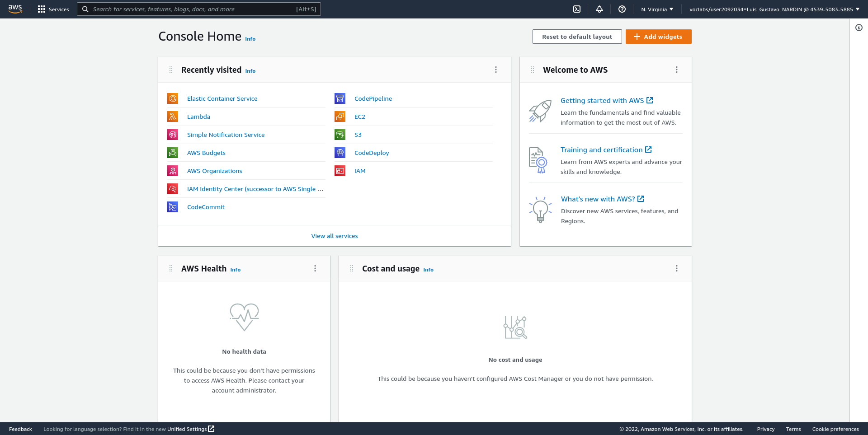The image size is (868, 435).
Task: Open the View all services link
Action: point(335,236)
